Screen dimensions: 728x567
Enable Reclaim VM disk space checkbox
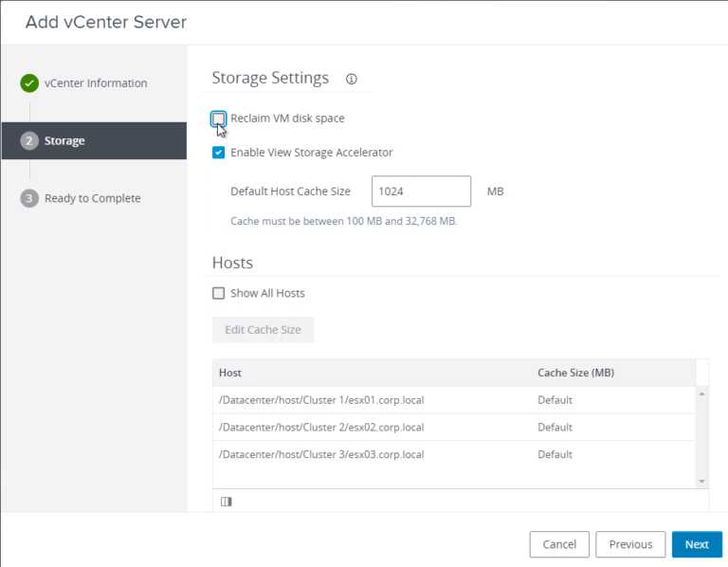[x=219, y=119]
